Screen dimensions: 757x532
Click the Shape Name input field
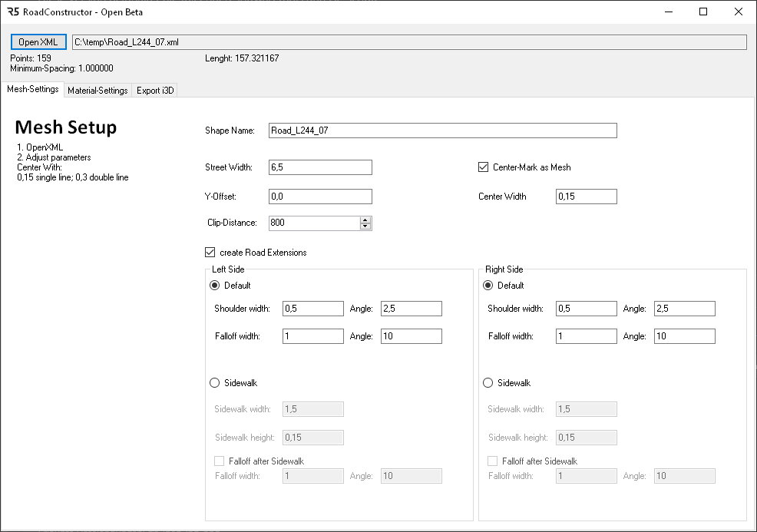pyautogui.click(x=443, y=131)
